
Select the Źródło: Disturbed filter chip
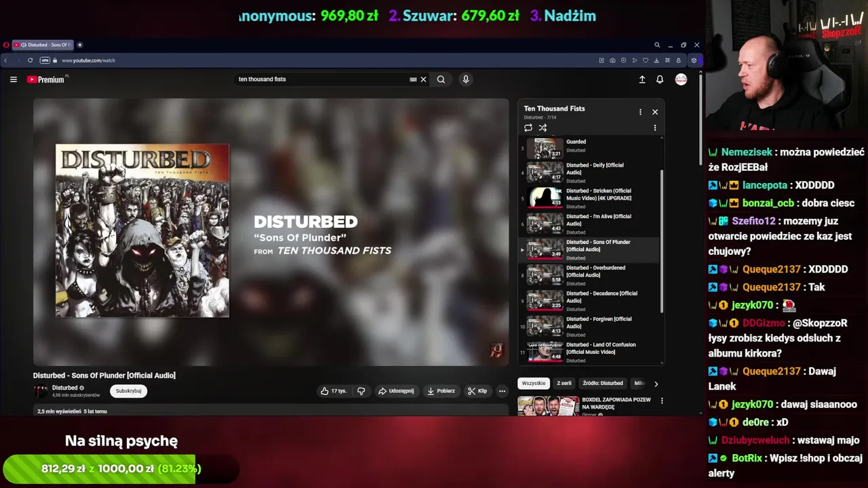(x=603, y=384)
